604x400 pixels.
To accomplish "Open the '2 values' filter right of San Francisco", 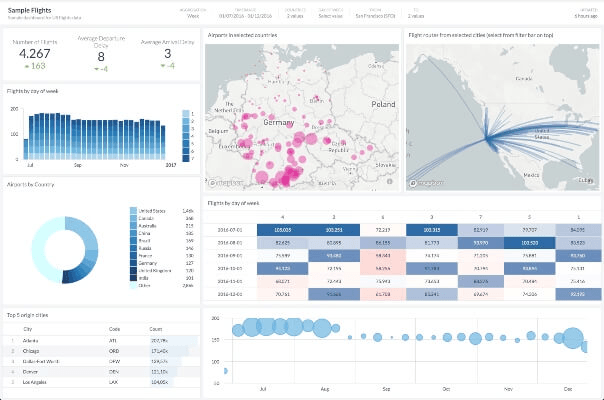I will (416, 16).
